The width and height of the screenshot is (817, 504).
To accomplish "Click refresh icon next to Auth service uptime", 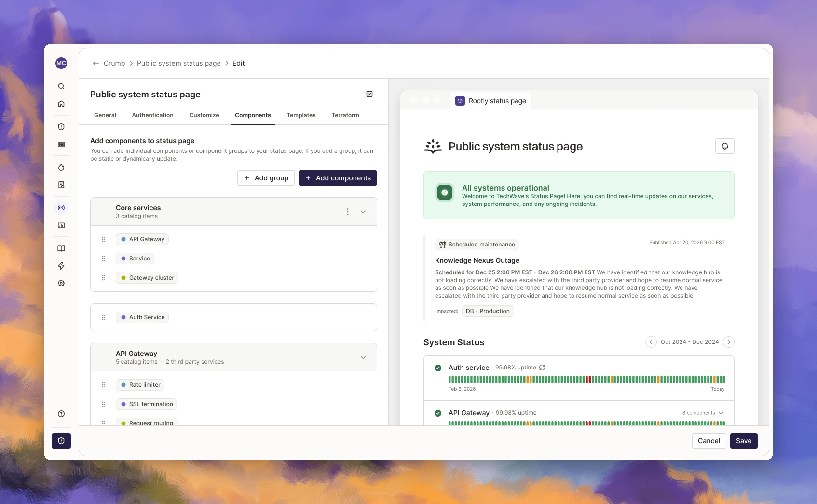I will pos(542,368).
